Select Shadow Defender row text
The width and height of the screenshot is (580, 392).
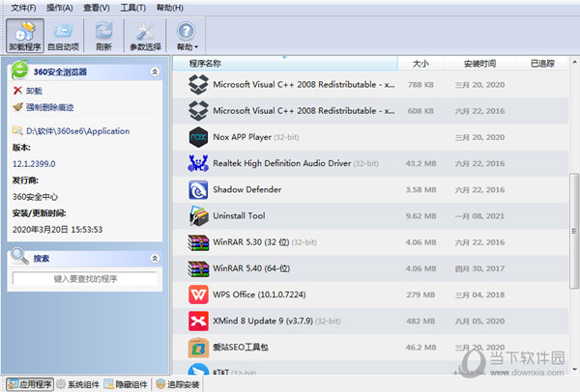tap(247, 189)
